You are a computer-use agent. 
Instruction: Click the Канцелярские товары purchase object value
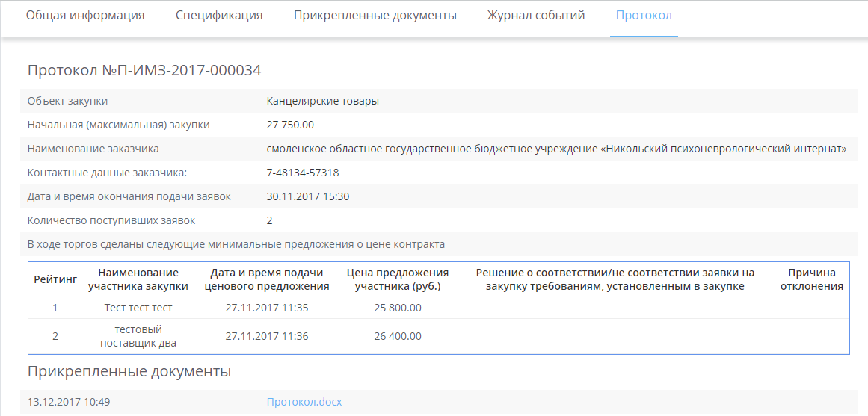pos(322,101)
